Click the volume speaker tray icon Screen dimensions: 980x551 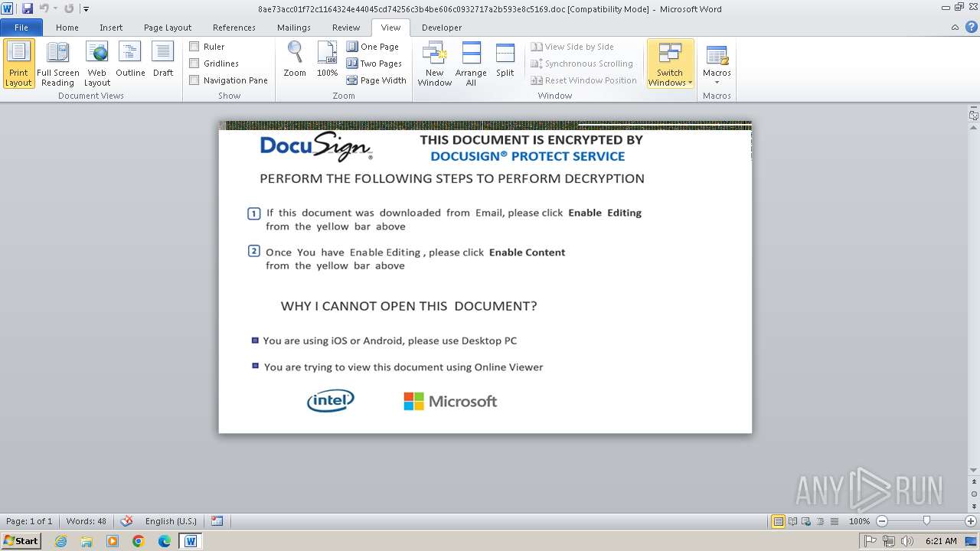click(x=906, y=541)
